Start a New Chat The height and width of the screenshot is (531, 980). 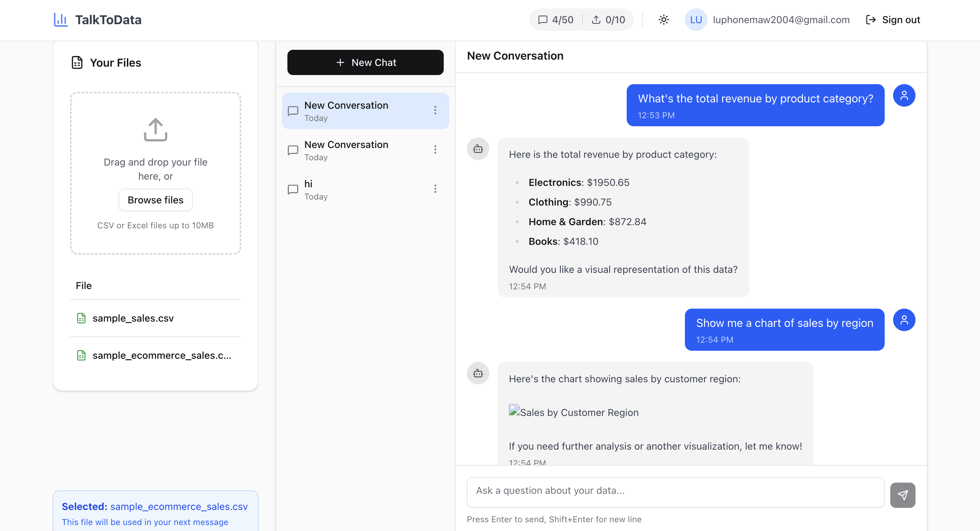point(365,62)
